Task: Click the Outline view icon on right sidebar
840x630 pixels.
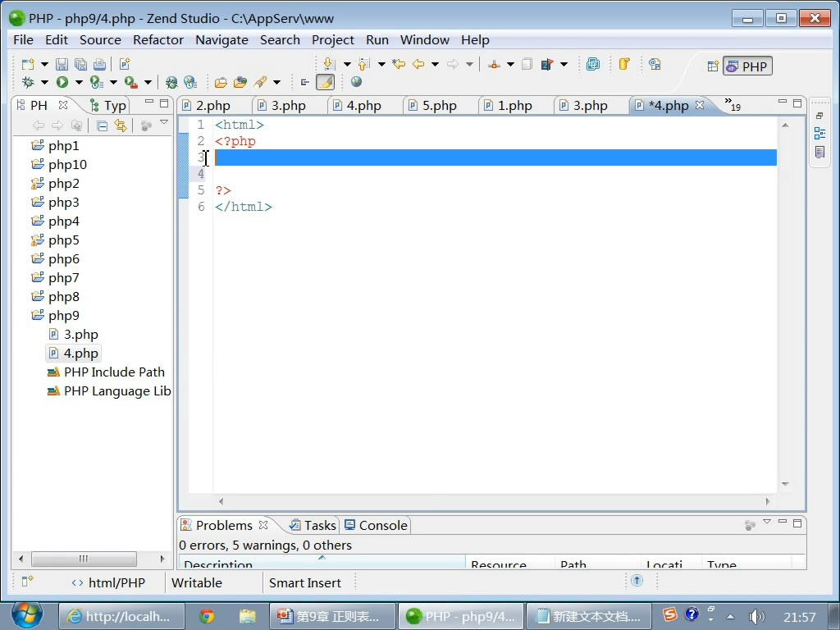Action: click(x=819, y=134)
